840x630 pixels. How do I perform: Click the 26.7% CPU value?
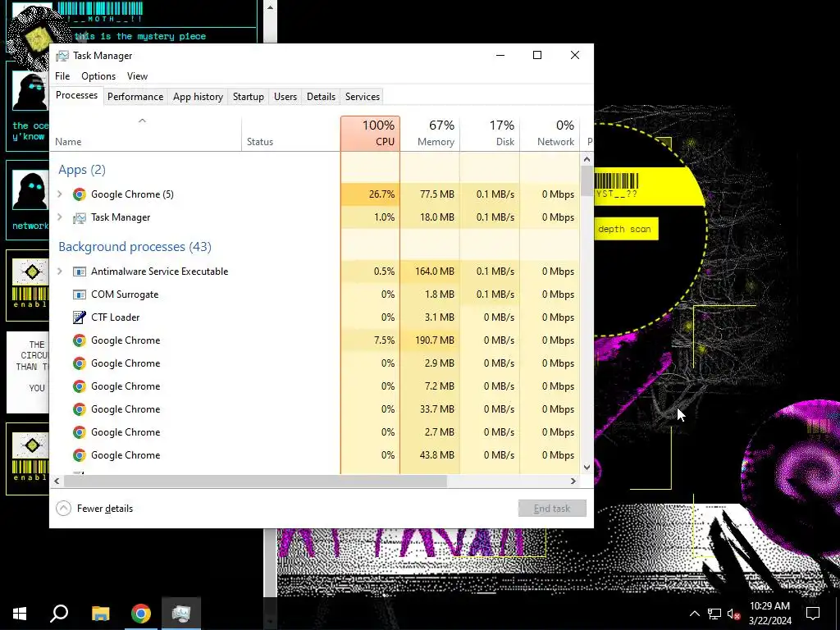tap(381, 194)
